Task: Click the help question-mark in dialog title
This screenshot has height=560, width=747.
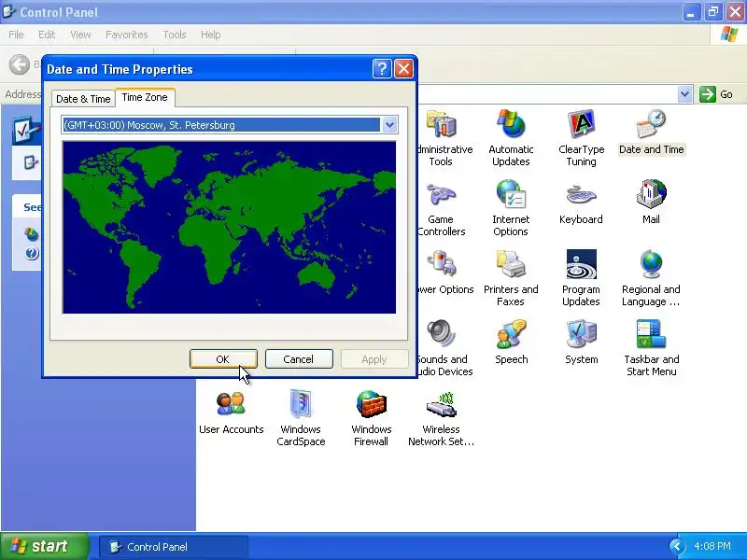Action: pyautogui.click(x=382, y=69)
